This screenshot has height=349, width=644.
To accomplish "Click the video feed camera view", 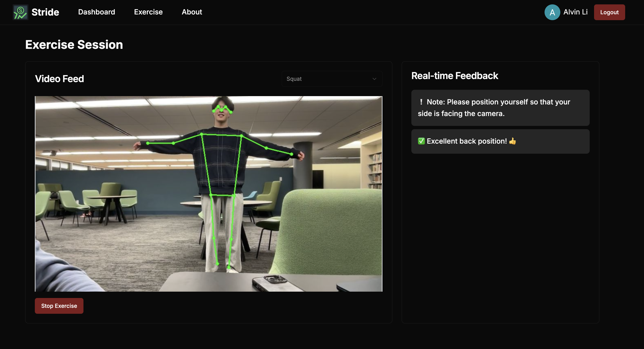I will click(209, 194).
